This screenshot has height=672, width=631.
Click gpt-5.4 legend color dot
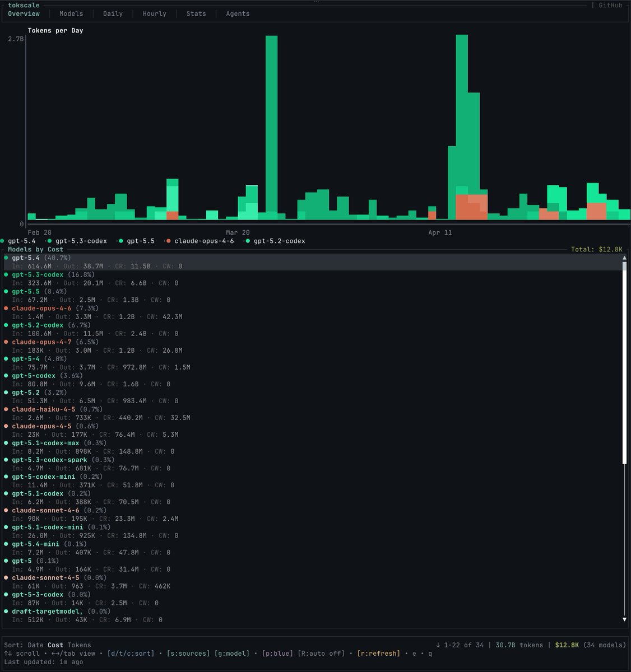pos(3,241)
